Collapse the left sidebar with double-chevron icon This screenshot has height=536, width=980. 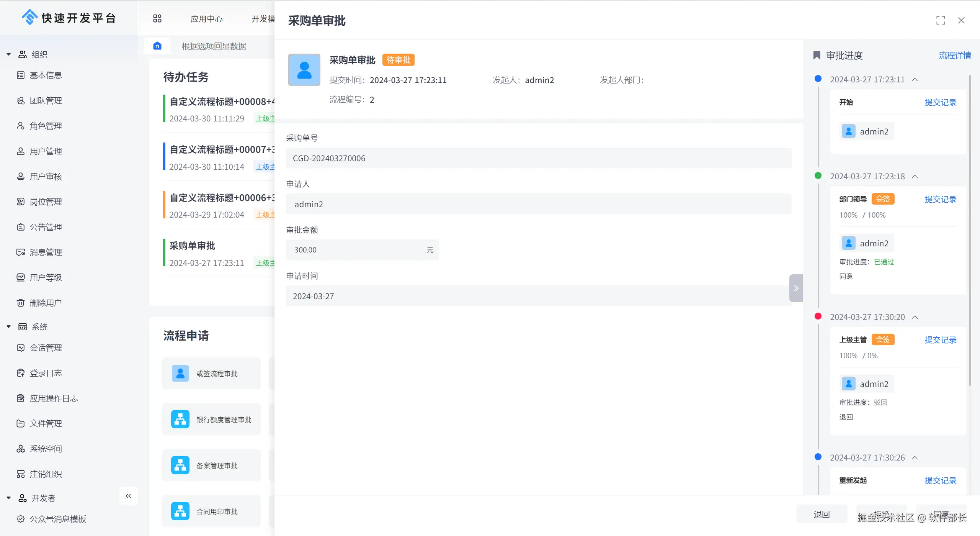click(128, 496)
